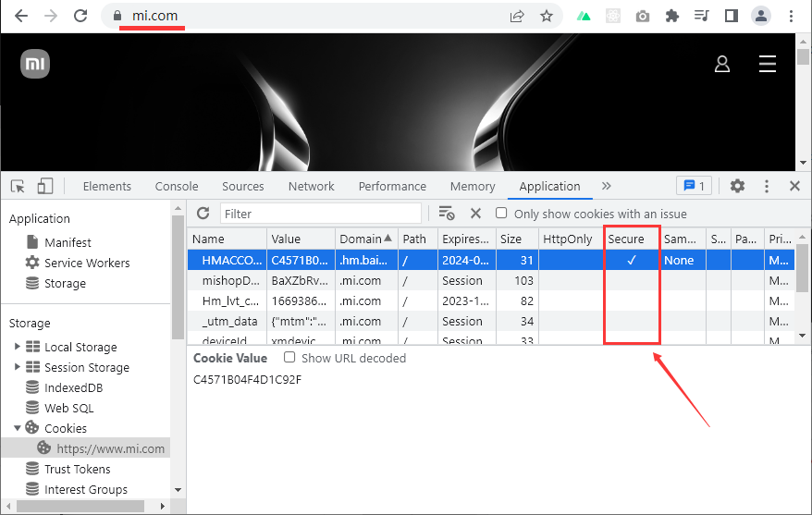Open the Performance tab
The image size is (812, 515).
(x=392, y=186)
